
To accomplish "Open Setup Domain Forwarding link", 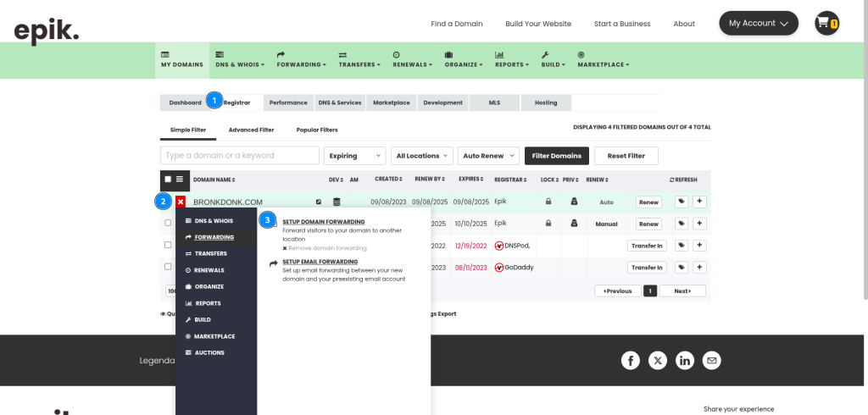I will (x=324, y=221).
